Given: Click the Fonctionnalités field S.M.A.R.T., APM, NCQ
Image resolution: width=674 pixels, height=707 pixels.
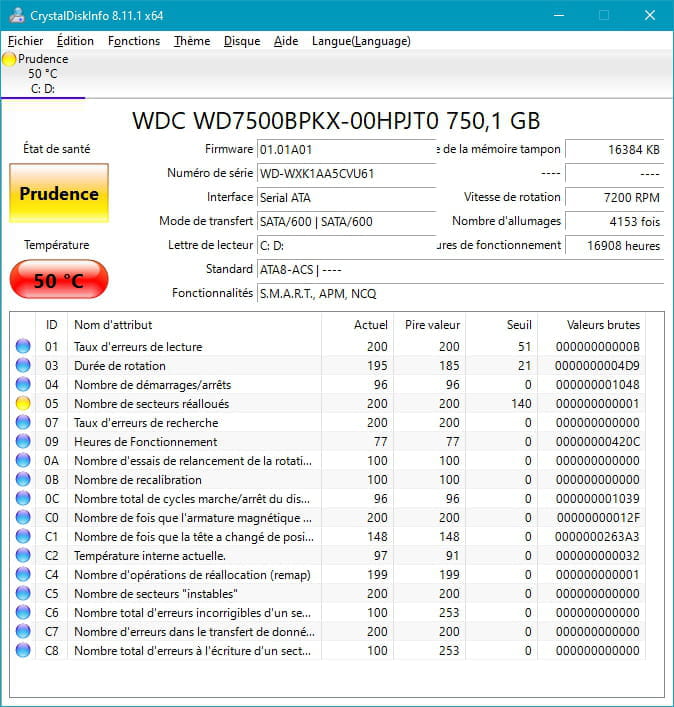Looking at the screenshot, I should pos(460,294).
